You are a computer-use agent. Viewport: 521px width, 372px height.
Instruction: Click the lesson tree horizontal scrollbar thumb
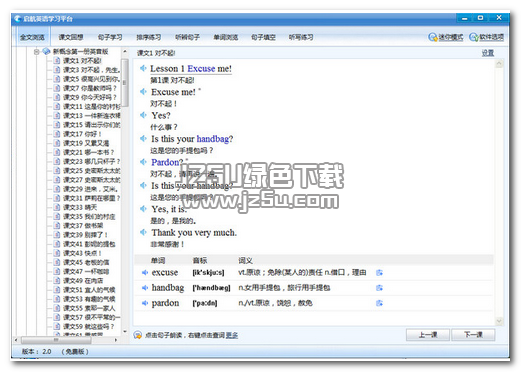click(56, 340)
